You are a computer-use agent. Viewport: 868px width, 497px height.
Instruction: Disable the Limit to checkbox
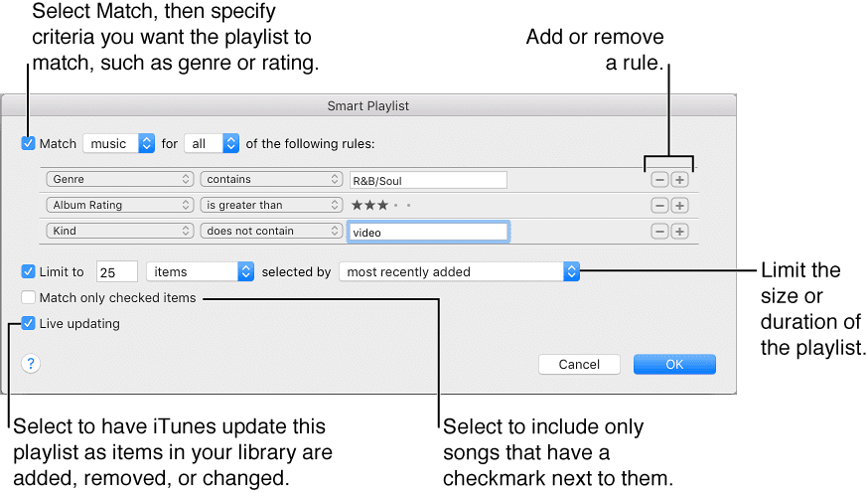pyautogui.click(x=28, y=270)
